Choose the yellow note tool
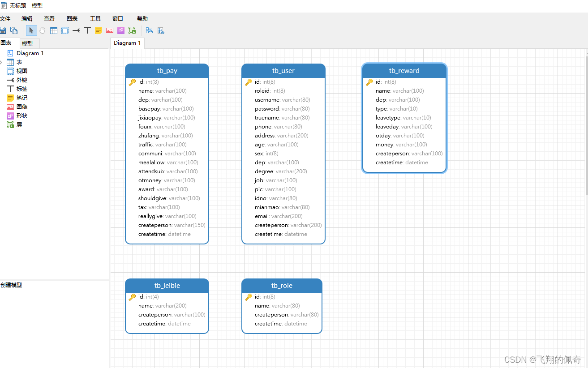Viewport: 588px width, 368px height. pyautogui.click(x=99, y=30)
